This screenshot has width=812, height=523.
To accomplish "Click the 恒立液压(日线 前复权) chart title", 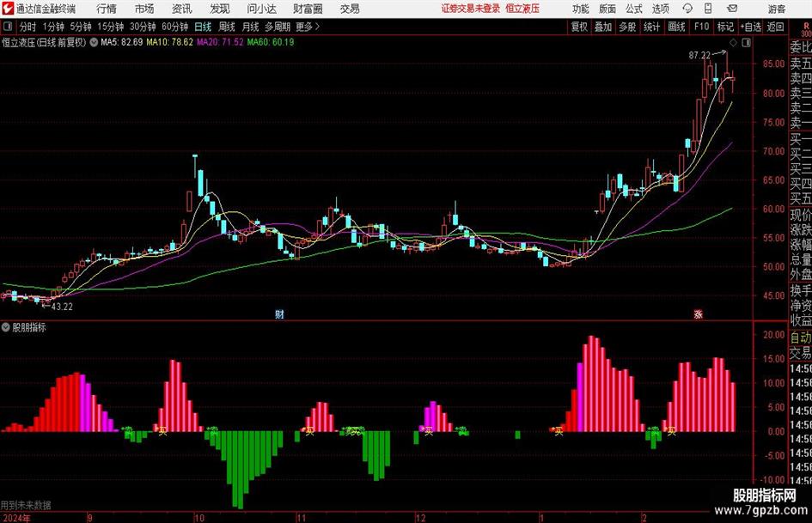I will pyautogui.click(x=44, y=42).
